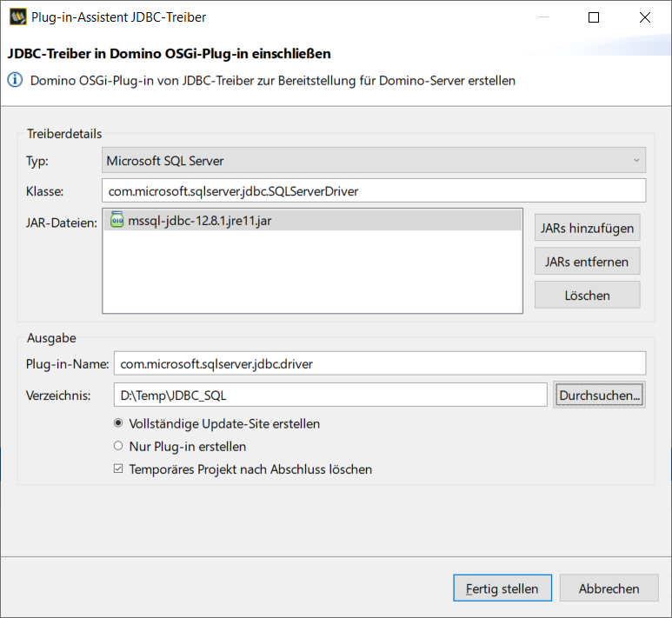Viewport: 672px width, 618px height.
Task: Expand the Microsoft SQL Server combo box
Action: click(x=374, y=160)
